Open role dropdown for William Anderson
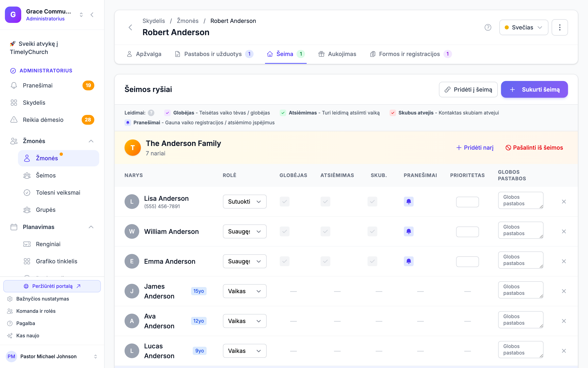 coord(245,231)
